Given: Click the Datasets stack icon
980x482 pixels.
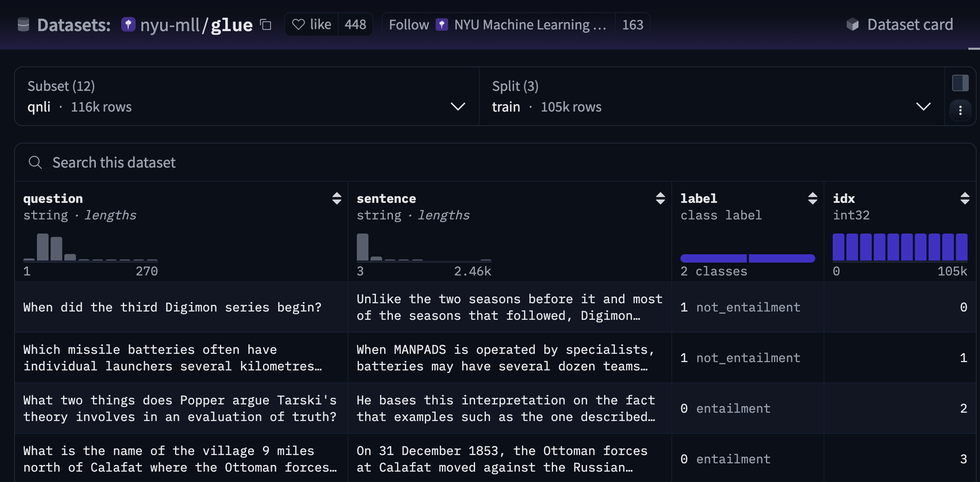Looking at the screenshot, I should click(24, 25).
